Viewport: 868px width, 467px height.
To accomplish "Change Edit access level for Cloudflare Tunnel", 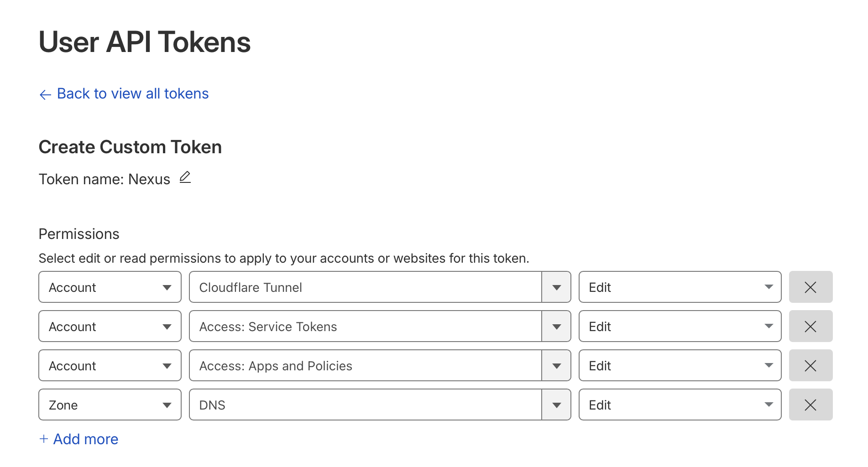I will pos(680,287).
